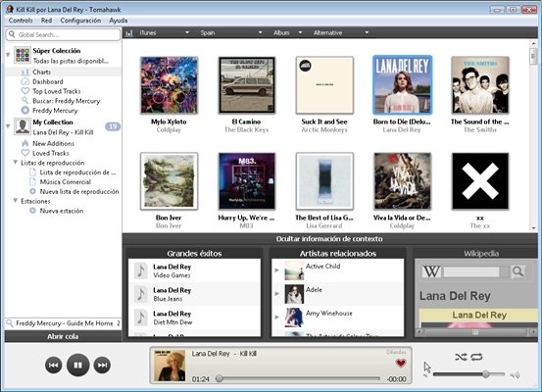Toggle shuffle mode icon

461,357
